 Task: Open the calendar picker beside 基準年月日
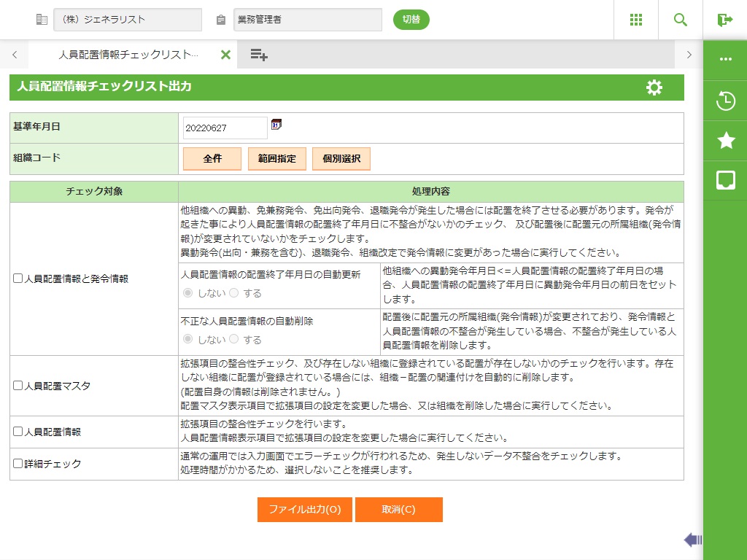tap(276, 125)
